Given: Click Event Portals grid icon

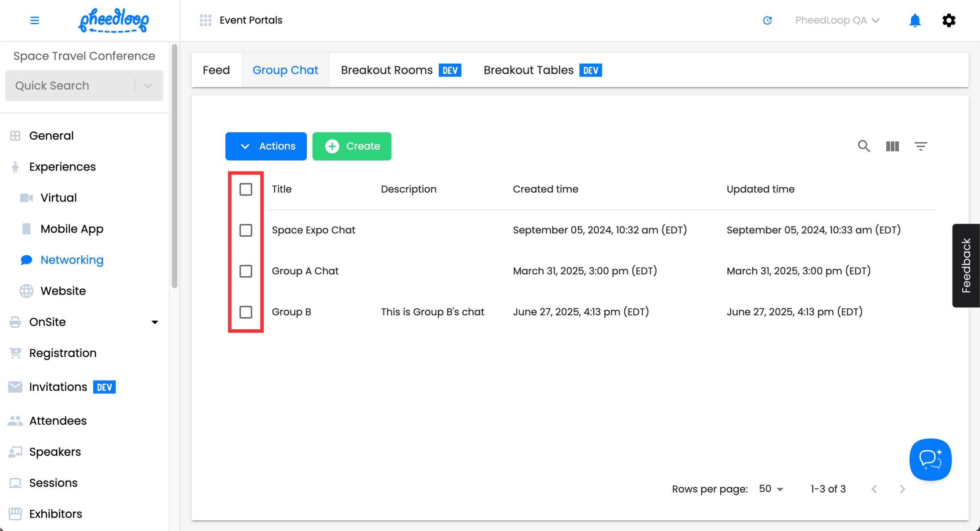Looking at the screenshot, I should (205, 20).
